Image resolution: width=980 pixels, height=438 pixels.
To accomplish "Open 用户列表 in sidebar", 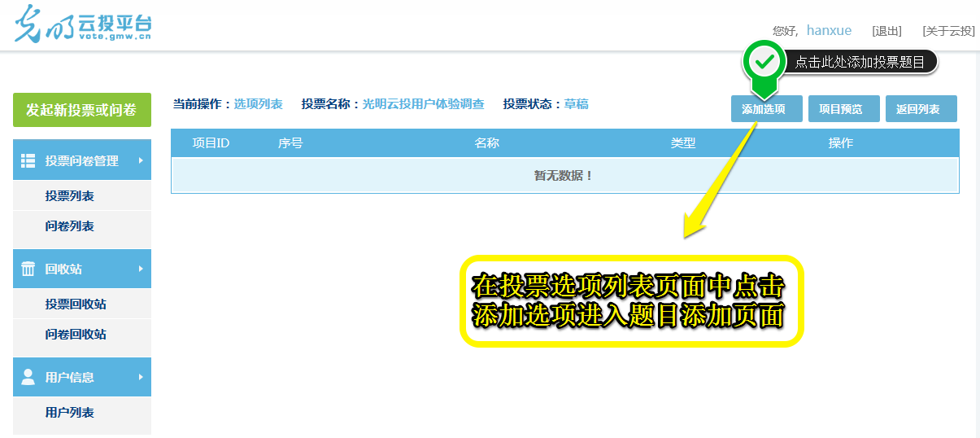I will [70, 413].
